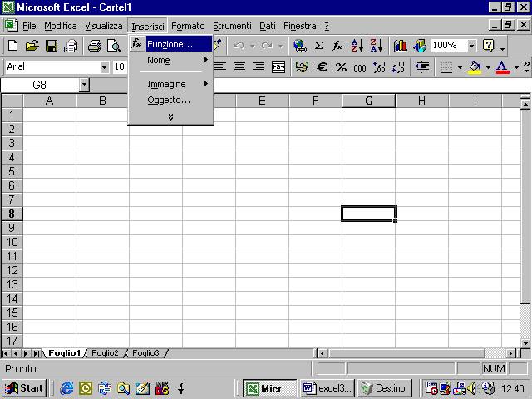Click the Print icon

[x=94, y=46]
